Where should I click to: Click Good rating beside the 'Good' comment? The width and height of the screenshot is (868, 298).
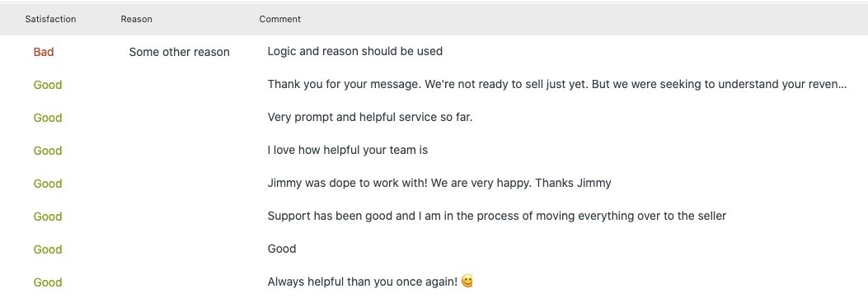point(48,249)
